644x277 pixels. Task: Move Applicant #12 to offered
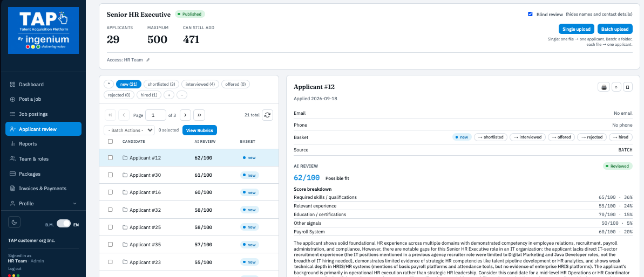[x=561, y=137]
